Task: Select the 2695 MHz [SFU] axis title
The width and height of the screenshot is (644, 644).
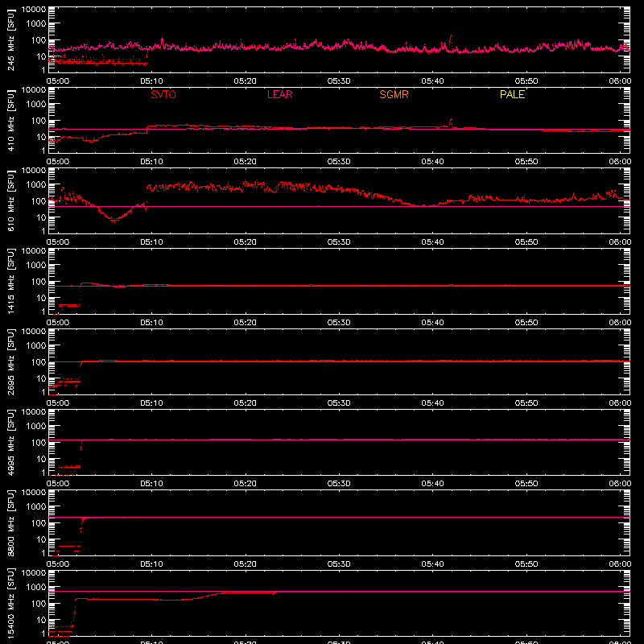Action: point(10,362)
